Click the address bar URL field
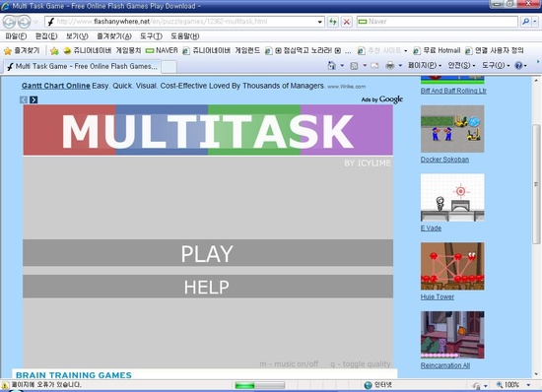 point(185,22)
